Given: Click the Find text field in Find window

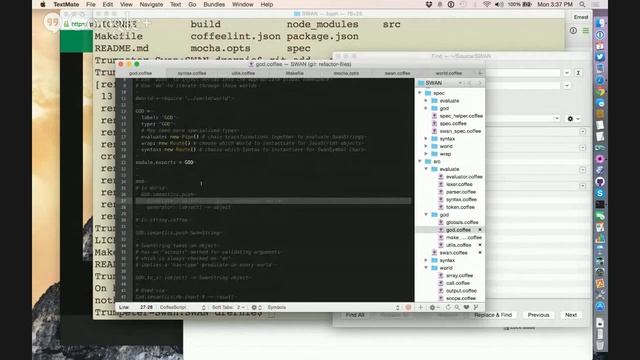Looking at the screenshot, I should (523, 73).
